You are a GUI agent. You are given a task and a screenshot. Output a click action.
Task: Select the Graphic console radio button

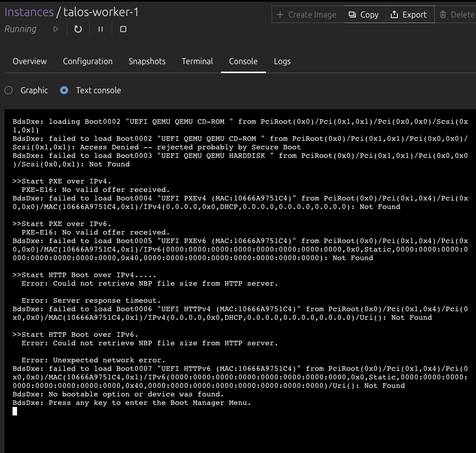(9, 90)
